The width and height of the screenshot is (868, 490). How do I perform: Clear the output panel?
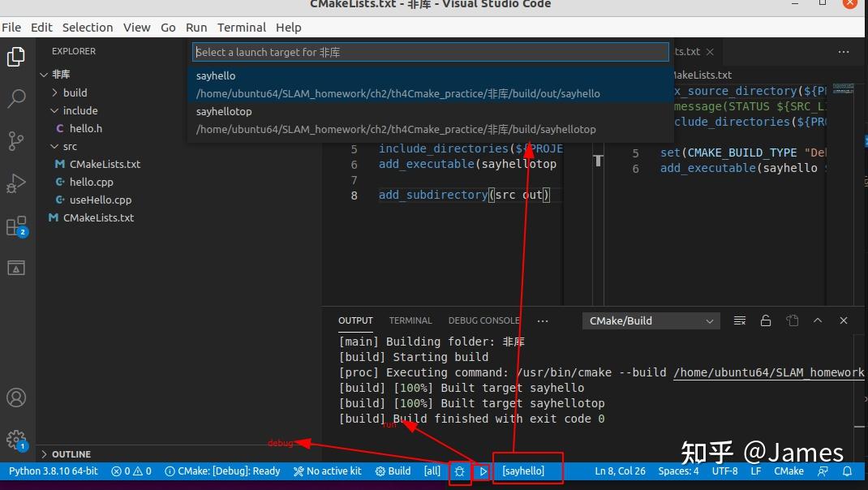coord(740,320)
